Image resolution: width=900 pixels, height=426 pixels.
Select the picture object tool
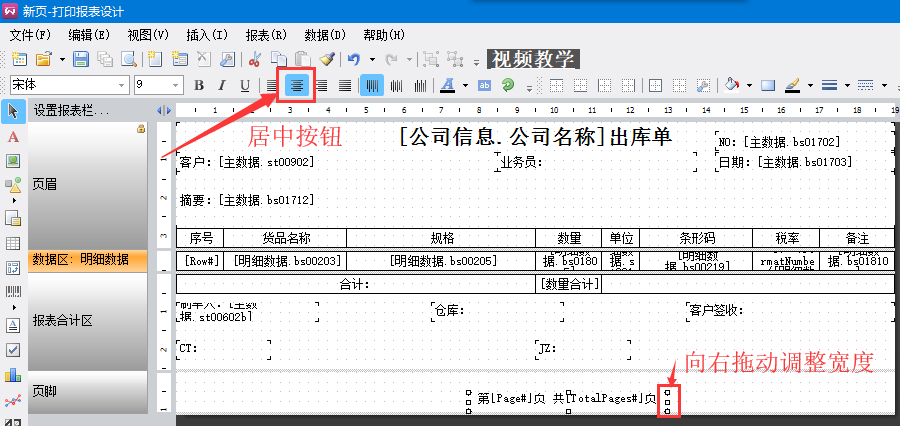(x=13, y=161)
